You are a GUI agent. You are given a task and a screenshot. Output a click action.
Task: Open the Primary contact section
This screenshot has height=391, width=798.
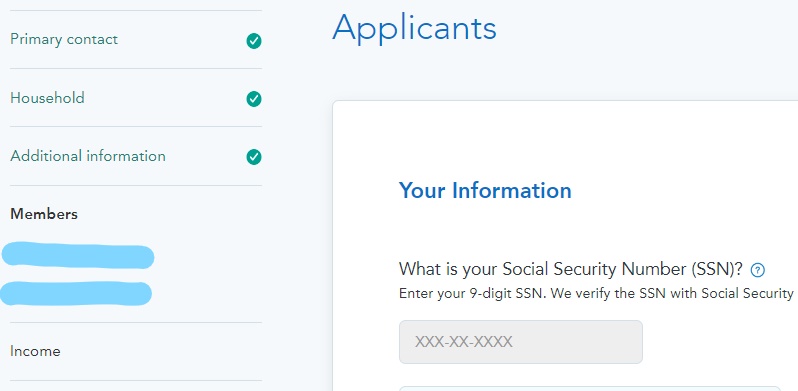coord(64,40)
